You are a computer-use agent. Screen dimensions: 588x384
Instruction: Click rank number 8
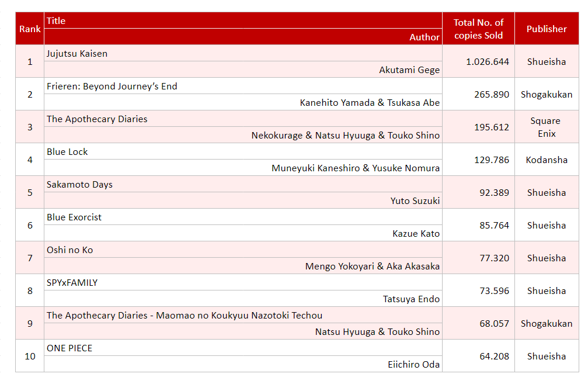coord(30,290)
